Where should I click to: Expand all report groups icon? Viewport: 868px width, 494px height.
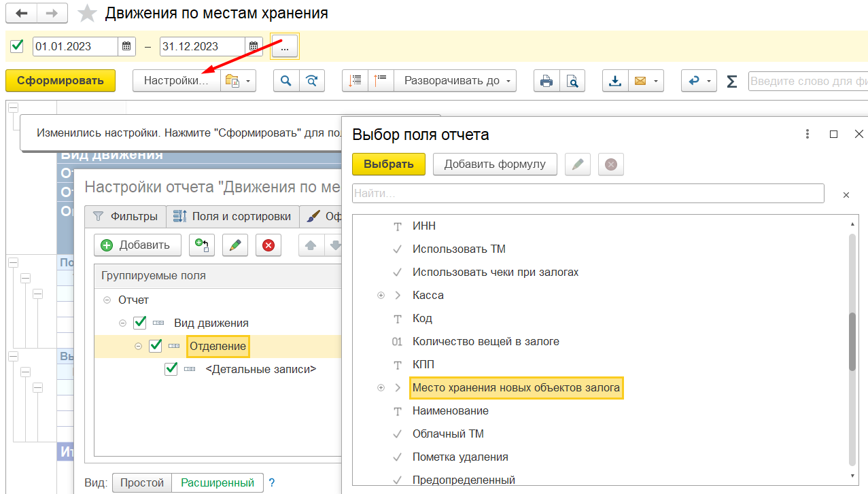click(381, 81)
